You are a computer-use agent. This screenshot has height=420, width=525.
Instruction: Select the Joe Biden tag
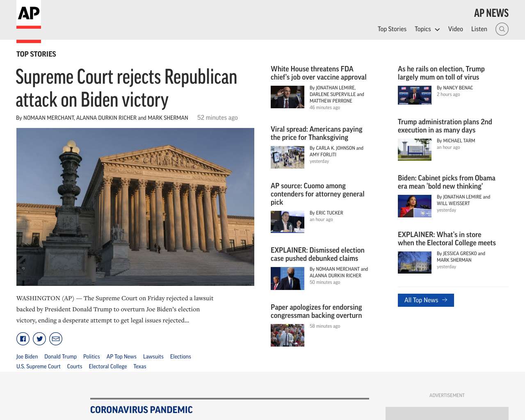tap(27, 356)
